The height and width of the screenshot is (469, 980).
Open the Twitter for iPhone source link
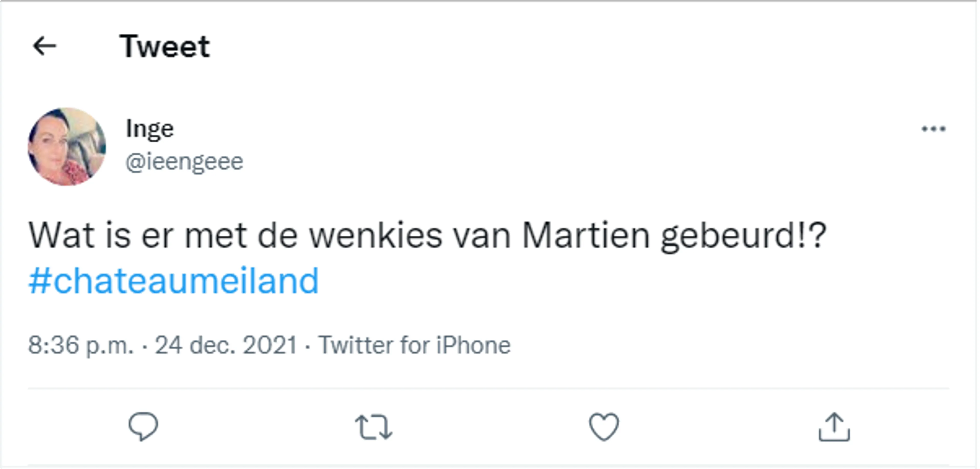point(414,345)
